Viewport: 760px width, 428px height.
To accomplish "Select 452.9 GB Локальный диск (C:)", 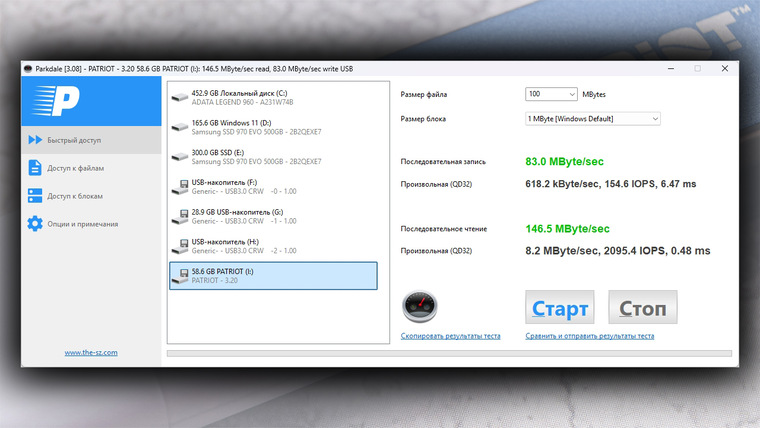I will pyautogui.click(x=273, y=97).
